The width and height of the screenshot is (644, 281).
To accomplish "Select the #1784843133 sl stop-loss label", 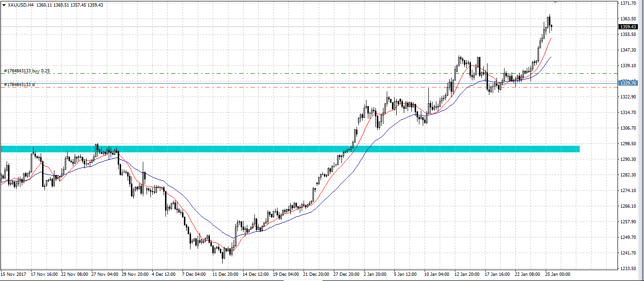I will click(x=19, y=84).
